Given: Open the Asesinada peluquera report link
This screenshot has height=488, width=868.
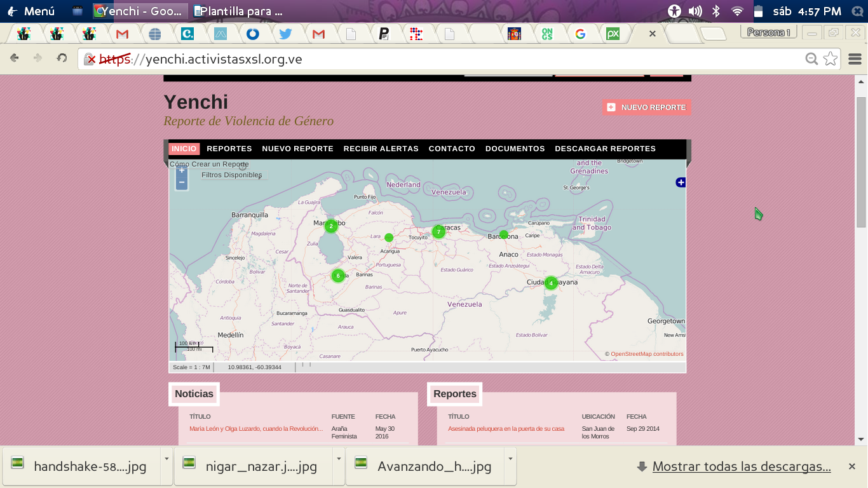Looking at the screenshot, I should pos(506,429).
